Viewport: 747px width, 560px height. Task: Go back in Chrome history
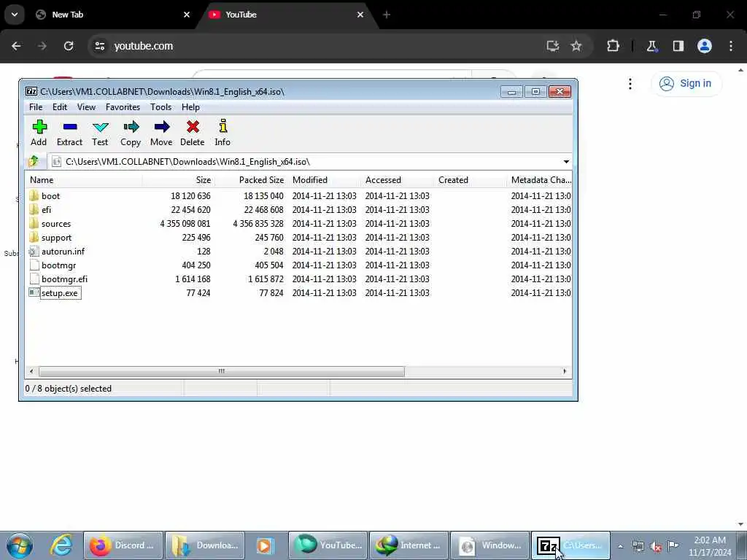[16, 46]
